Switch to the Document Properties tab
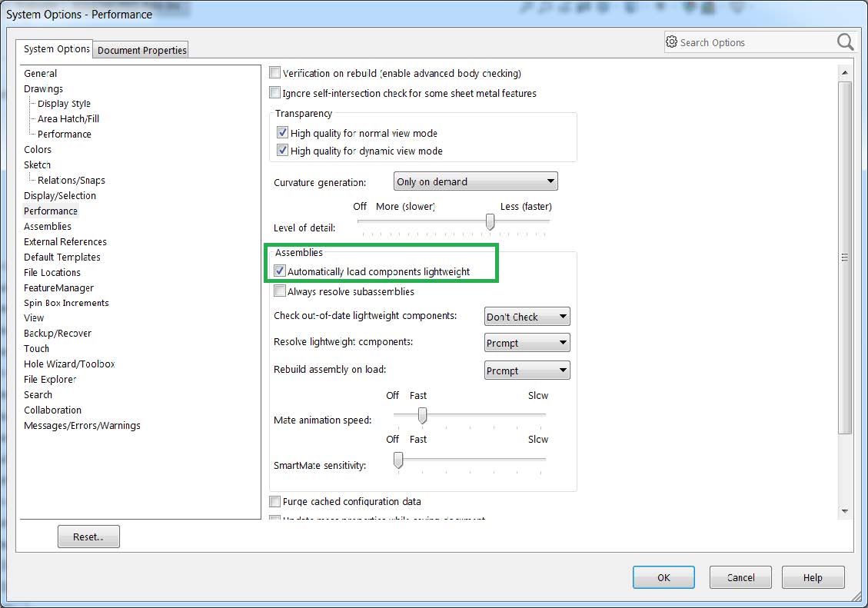 141,49
